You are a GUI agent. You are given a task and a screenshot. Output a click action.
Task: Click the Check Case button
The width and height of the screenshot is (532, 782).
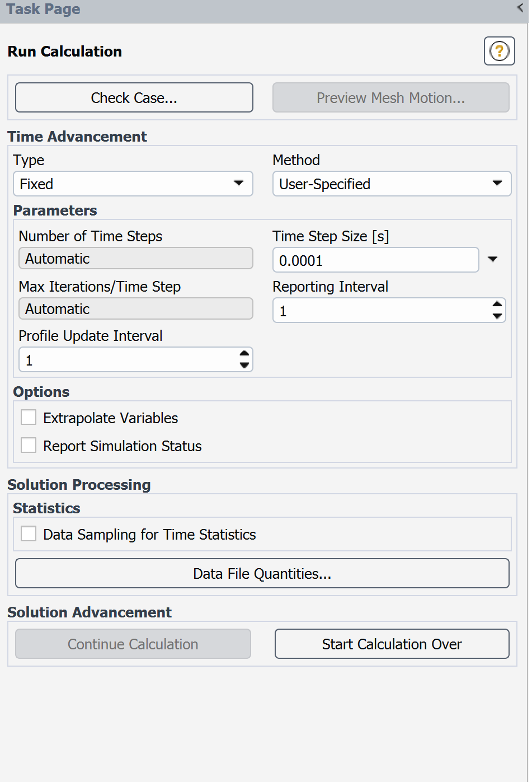134,98
